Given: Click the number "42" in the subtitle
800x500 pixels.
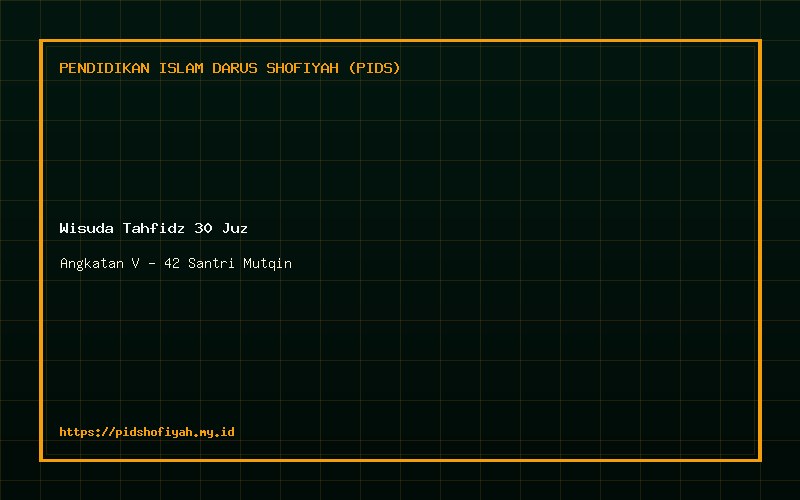Looking at the screenshot, I should point(172,263).
